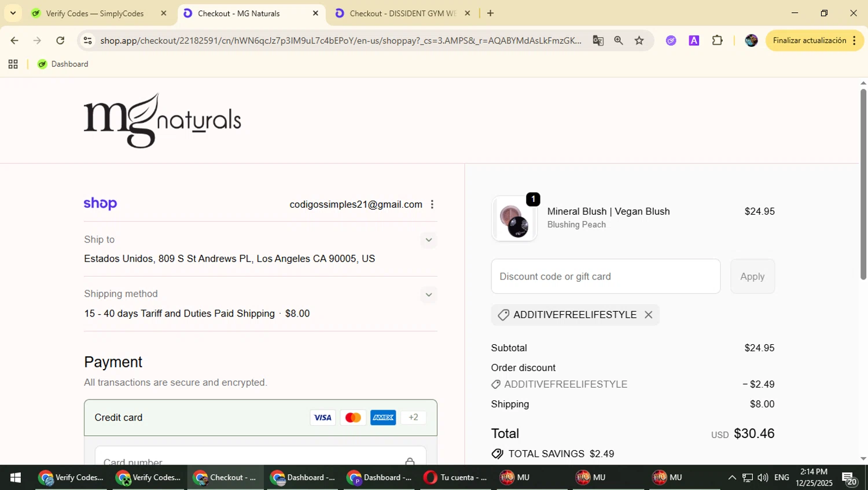Image resolution: width=868 pixels, height=490 pixels.
Task: Expand the Ship to section
Action: [428, 240]
